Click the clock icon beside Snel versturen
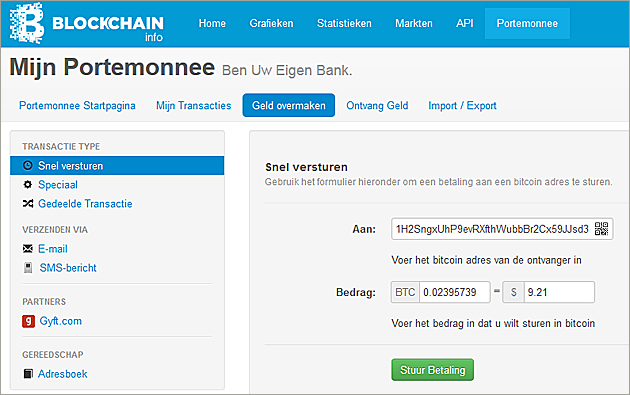 pyautogui.click(x=27, y=166)
